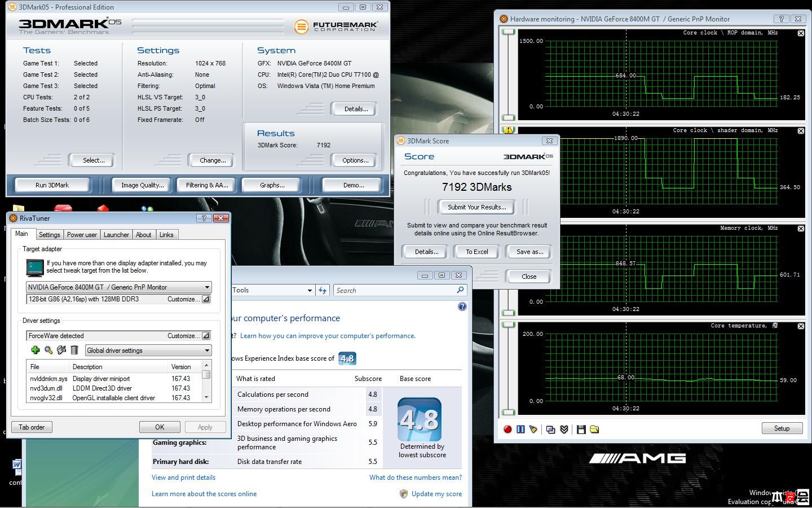The width and height of the screenshot is (812, 508).
Task: Pause the hardware monitoring graphs
Action: pyautogui.click(x=520, y=430)
